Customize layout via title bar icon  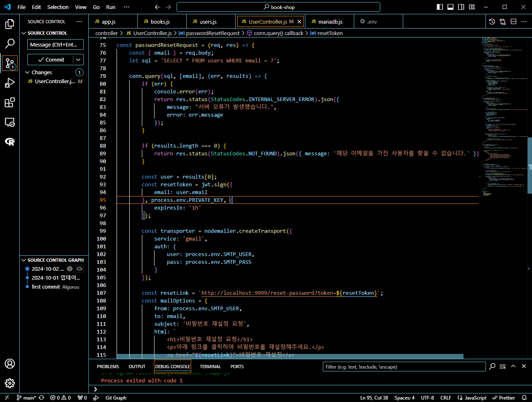472,7
